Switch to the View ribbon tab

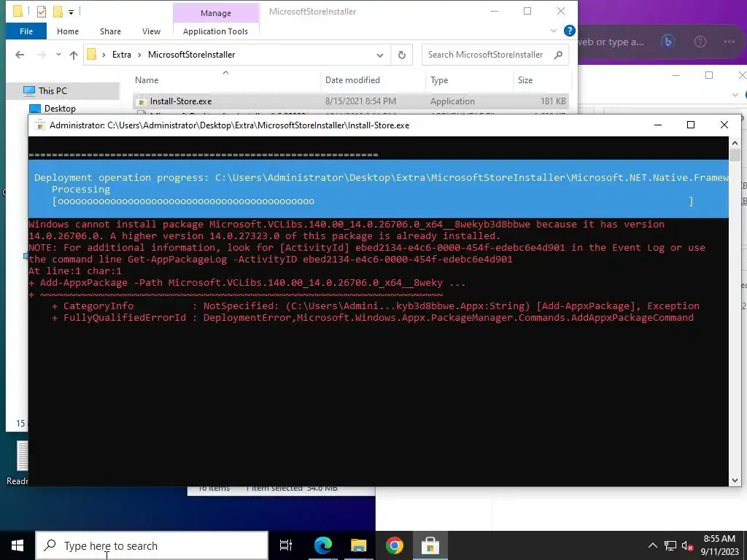point(151,31)
